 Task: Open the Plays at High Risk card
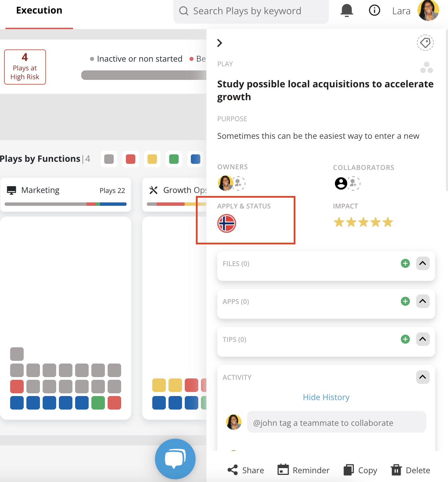click(25, 67)
